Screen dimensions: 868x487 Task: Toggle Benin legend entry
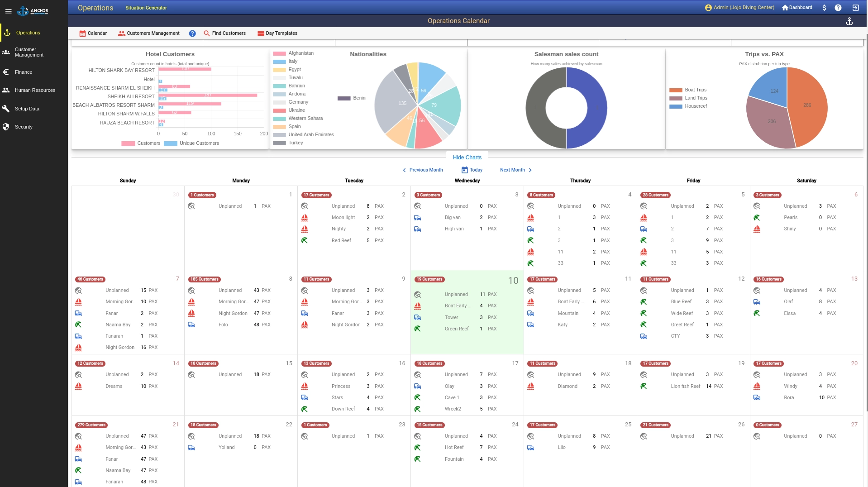pos(352,98)
